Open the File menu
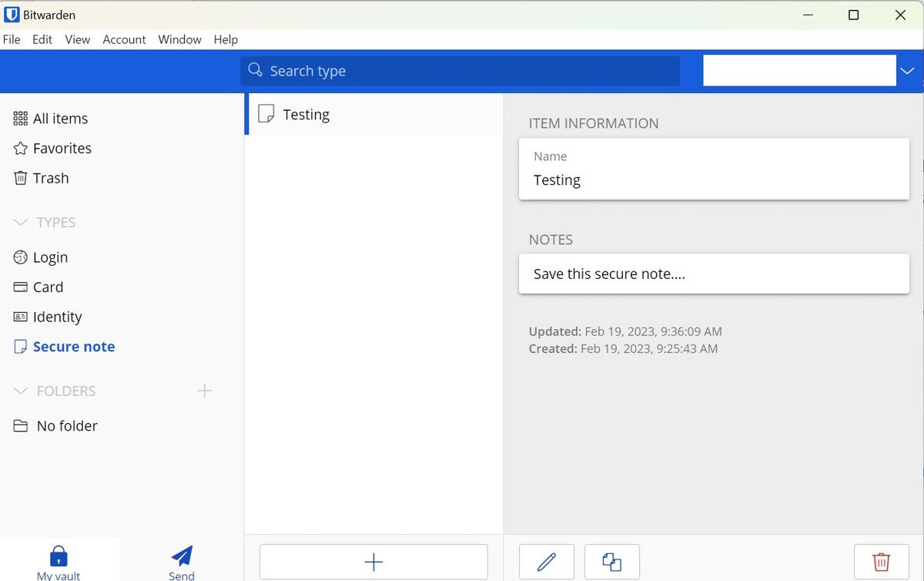924x581 pixels. [12, 39]
